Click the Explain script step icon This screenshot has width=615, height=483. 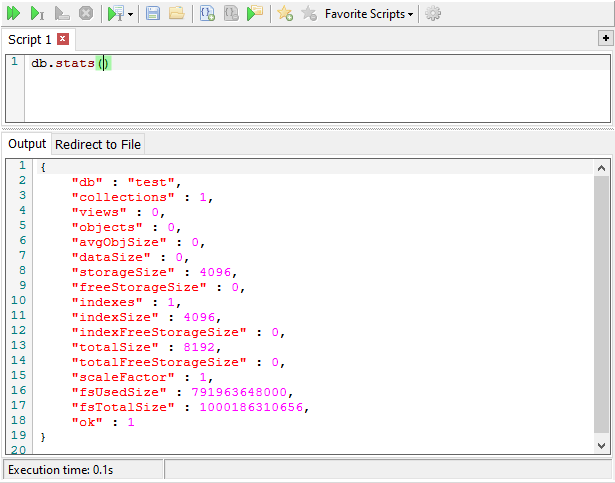click(62, 14)
